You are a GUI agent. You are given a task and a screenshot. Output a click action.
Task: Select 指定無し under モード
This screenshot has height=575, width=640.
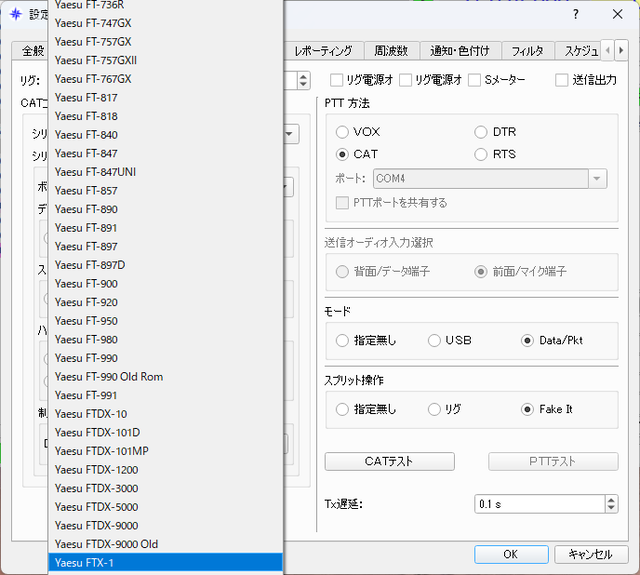(342, 340)
